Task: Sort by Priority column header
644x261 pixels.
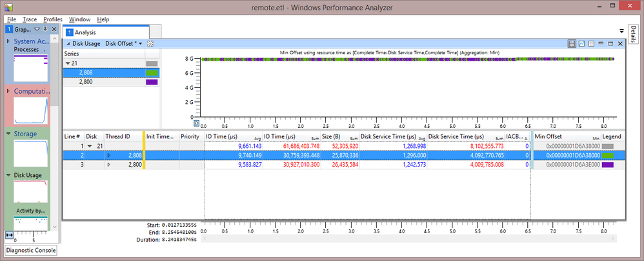Action: coord(192,136)
